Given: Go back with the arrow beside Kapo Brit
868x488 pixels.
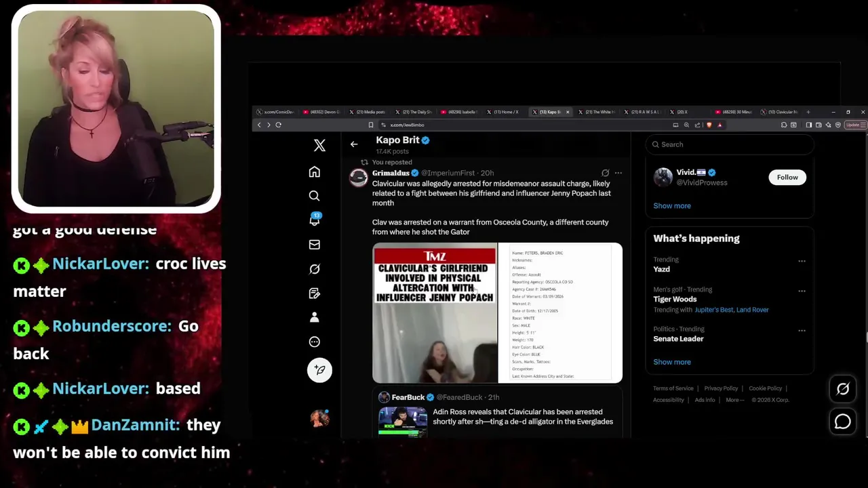Looking at the screenshot, I should (x=354, y=144).
